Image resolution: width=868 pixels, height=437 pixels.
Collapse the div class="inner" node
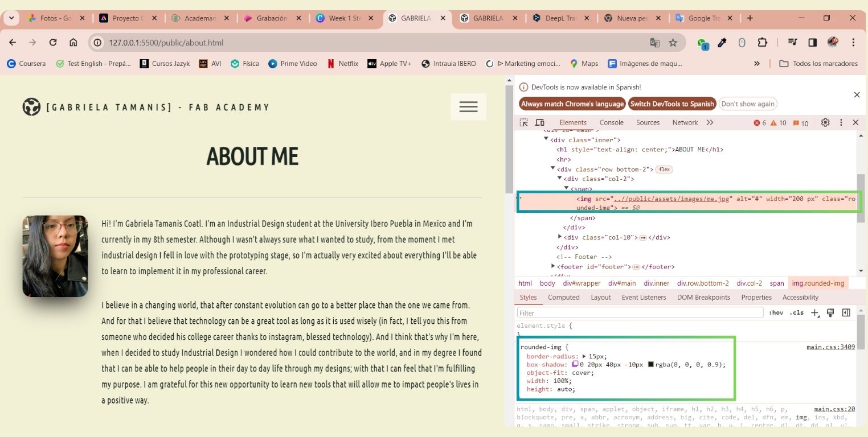tap(546, 139)
